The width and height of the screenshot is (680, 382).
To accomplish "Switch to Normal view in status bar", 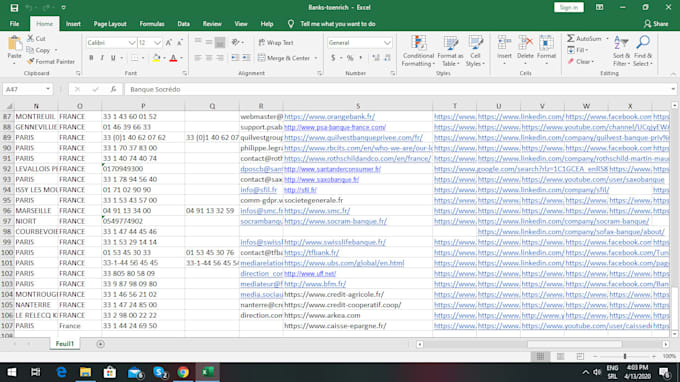I will [540, 356].
